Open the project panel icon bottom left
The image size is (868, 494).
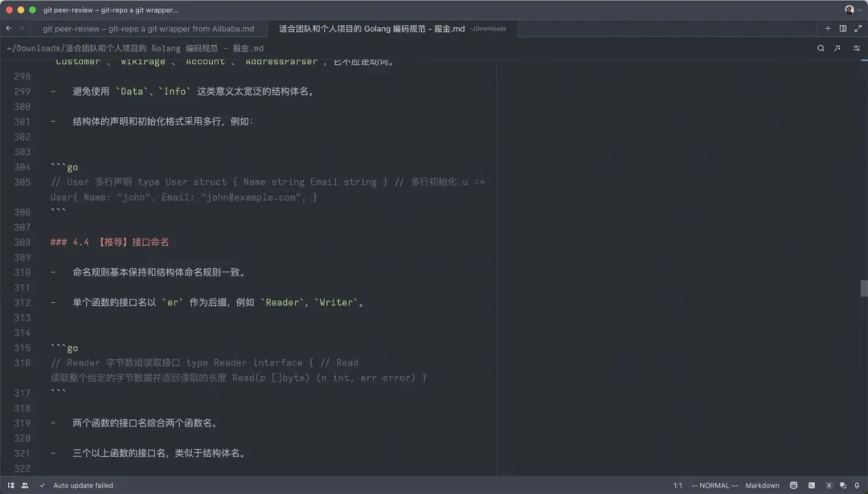pos(11,486)
